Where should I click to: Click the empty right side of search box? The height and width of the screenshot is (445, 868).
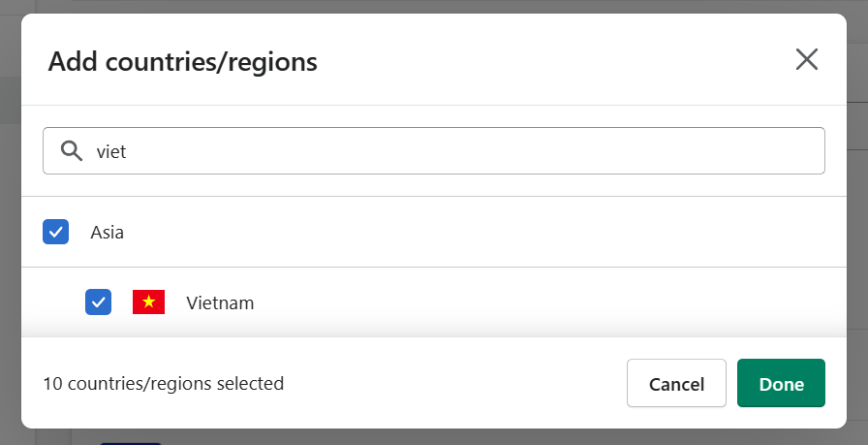pyautogui.click(x=476, y=150)
